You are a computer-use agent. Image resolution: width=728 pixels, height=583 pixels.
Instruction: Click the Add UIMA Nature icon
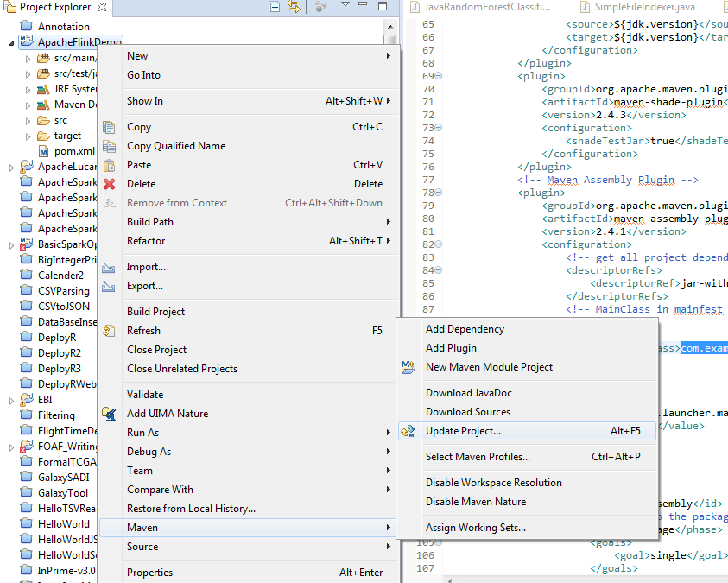coord(110,414)
